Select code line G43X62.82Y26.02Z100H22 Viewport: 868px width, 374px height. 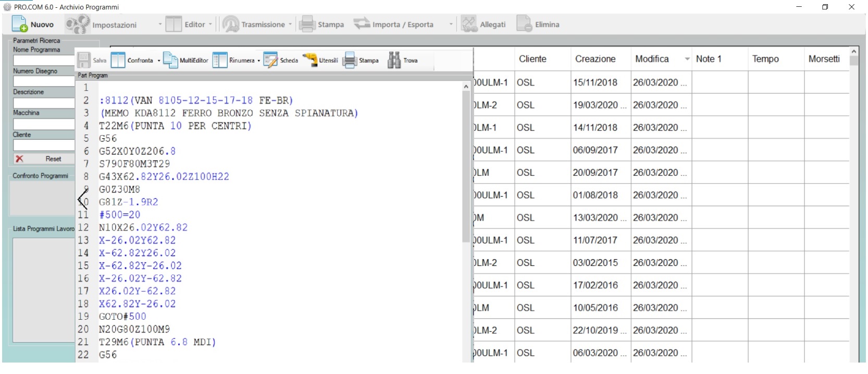click(x=164, y=177)
